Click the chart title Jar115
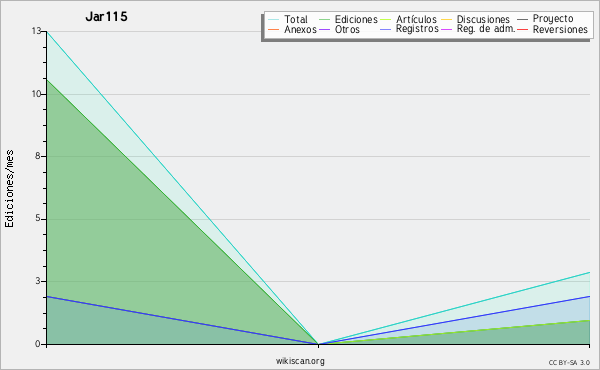The height and width of the screenshot is (370, 600). point(106,17)
